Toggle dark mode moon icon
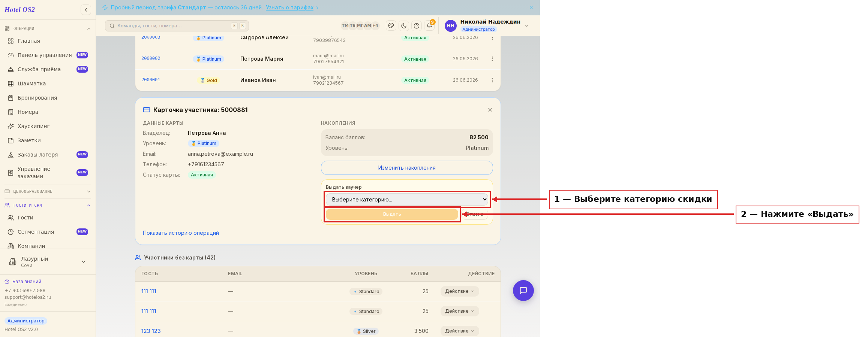 pyautogui.click(x=404, y=25)
